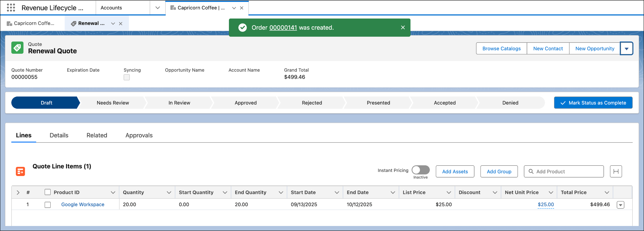Click quote number 00000055
The width and height of the screenshot is (644, 231).
[x=24, y=77]
